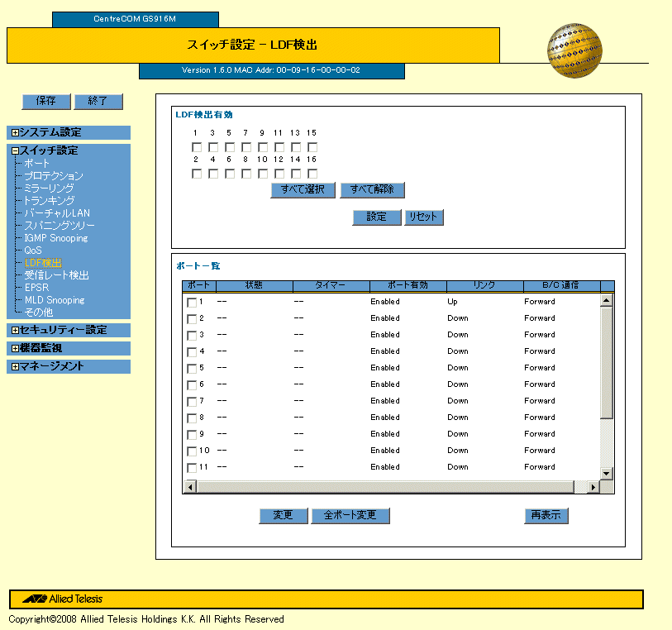Screen dimensions: 672x630
Task: Go to the EPSR settings page
Action: 36,288
